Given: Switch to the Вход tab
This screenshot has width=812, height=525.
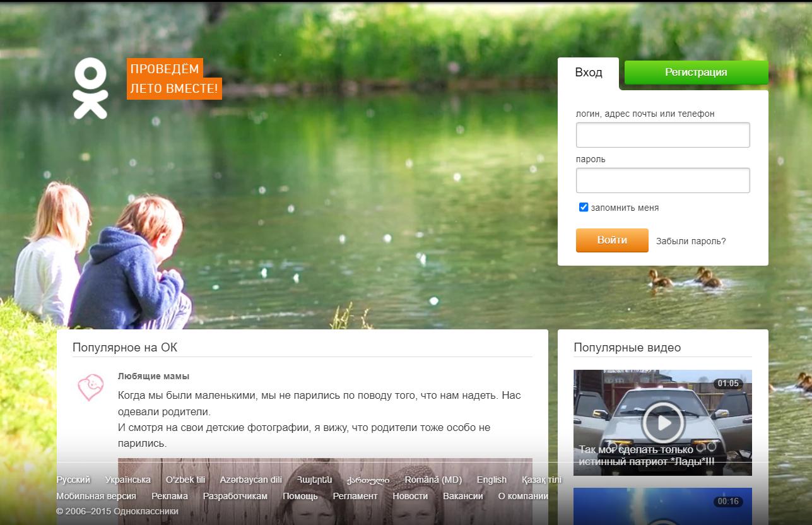Looking at the screenshot, I should click(588, 73).
